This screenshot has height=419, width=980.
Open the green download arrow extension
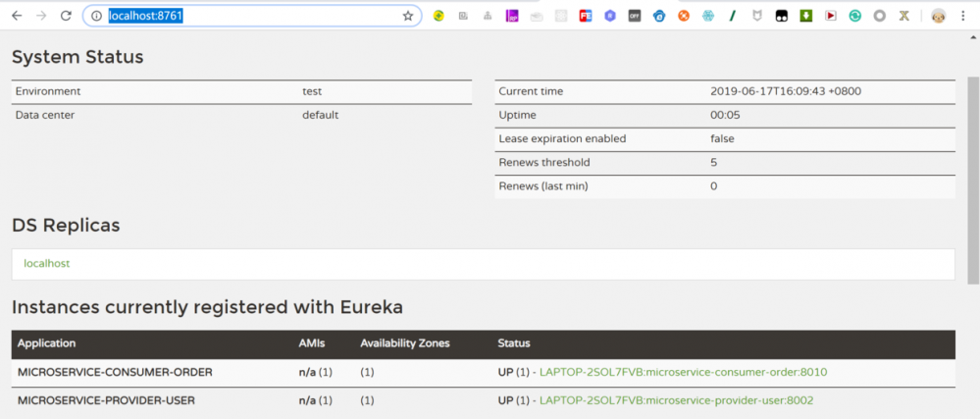805,16
